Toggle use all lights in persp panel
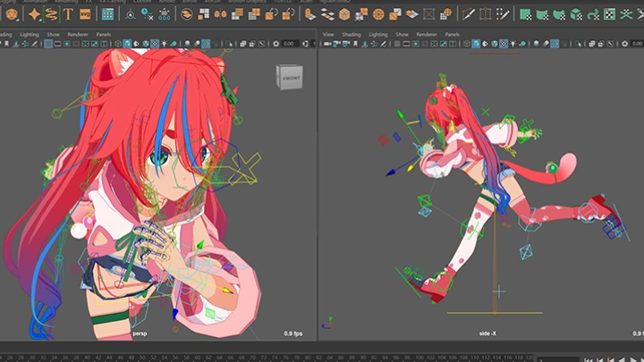 (x=165, y=44)
